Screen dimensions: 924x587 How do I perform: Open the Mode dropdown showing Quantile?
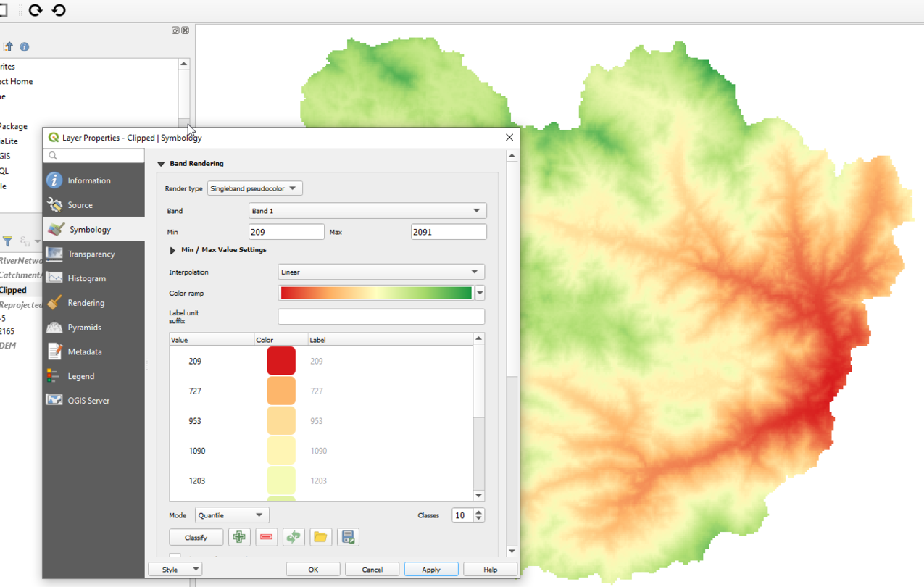[x=232, y=515]
